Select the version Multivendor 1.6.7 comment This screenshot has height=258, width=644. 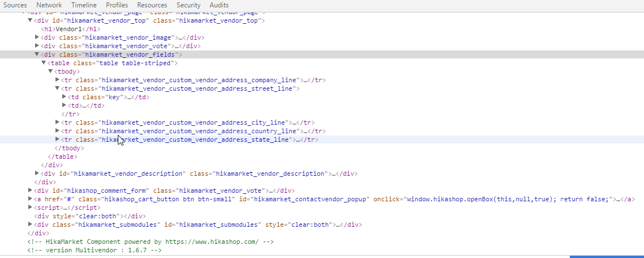pos(95,250)
